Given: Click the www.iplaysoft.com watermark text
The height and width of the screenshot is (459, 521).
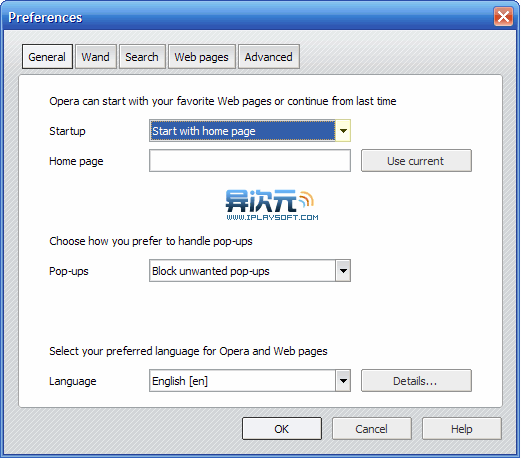Looking at the screenshot, I should pos(272,218).
